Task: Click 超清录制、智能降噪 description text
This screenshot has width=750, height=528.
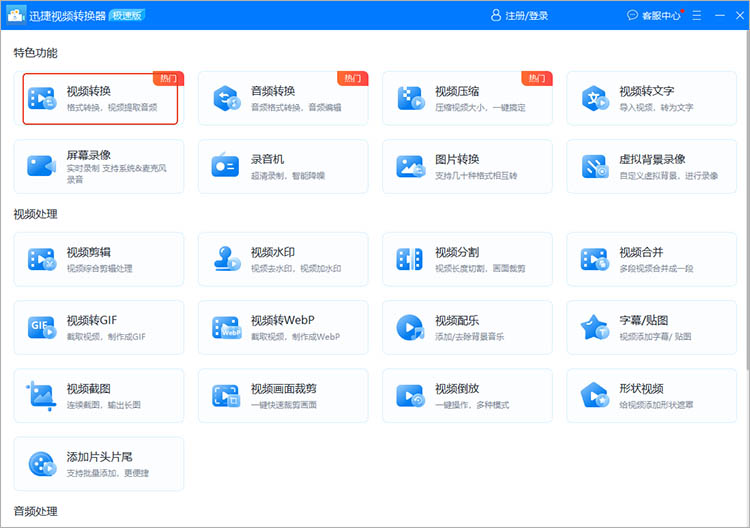Action: tap(288, 176)
